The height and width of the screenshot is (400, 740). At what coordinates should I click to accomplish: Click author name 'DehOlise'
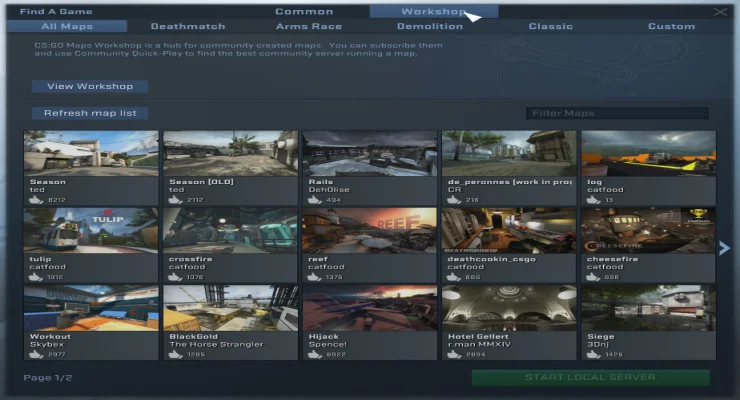click(329, 190)
